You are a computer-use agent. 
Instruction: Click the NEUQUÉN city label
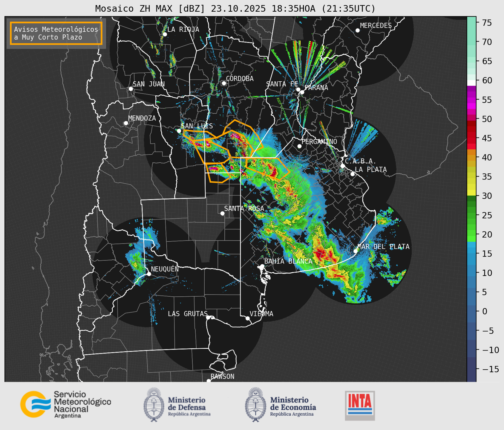coord(165,269)
